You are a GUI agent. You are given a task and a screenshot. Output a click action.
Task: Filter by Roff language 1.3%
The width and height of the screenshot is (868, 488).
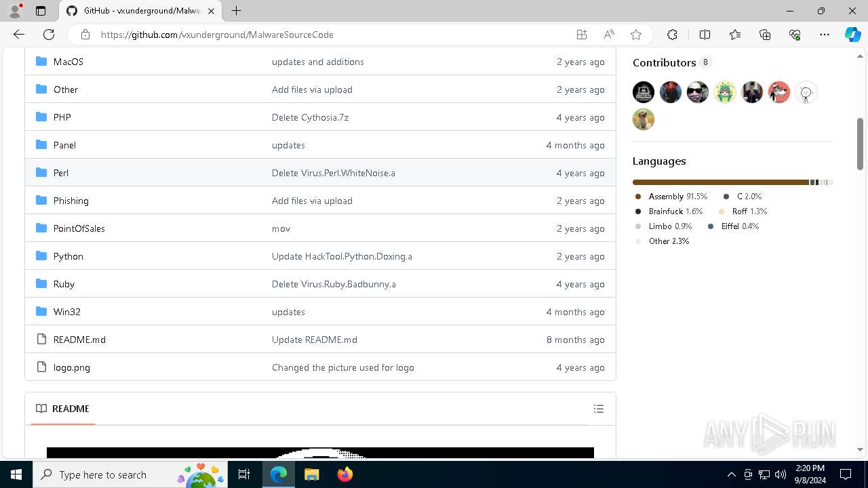743,211
